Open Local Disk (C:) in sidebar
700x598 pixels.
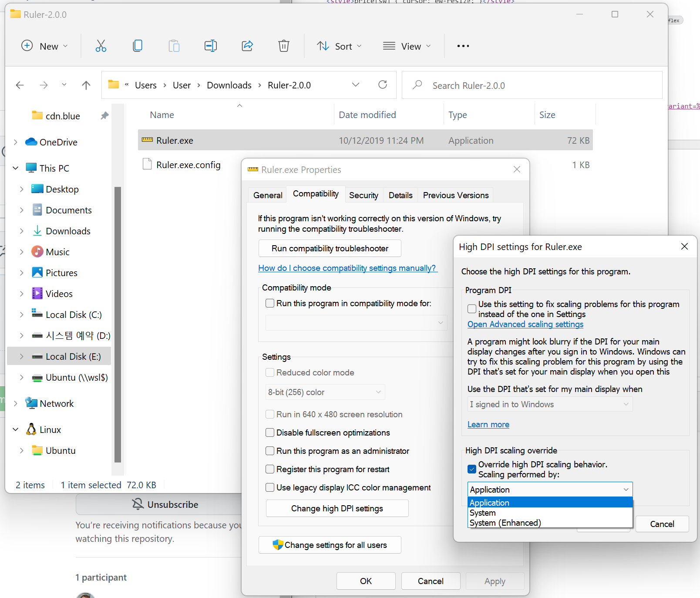[73, 314]
